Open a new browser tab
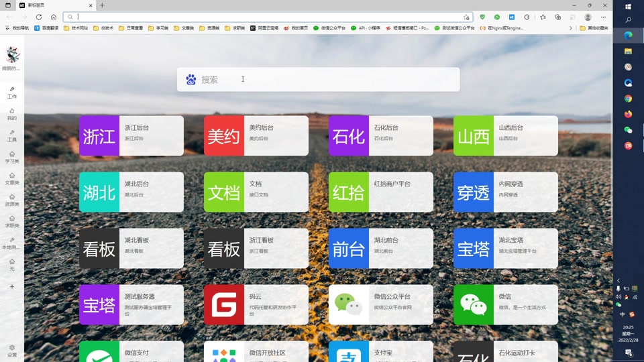Viewport: 644px width, 362px height. point(102,5)
